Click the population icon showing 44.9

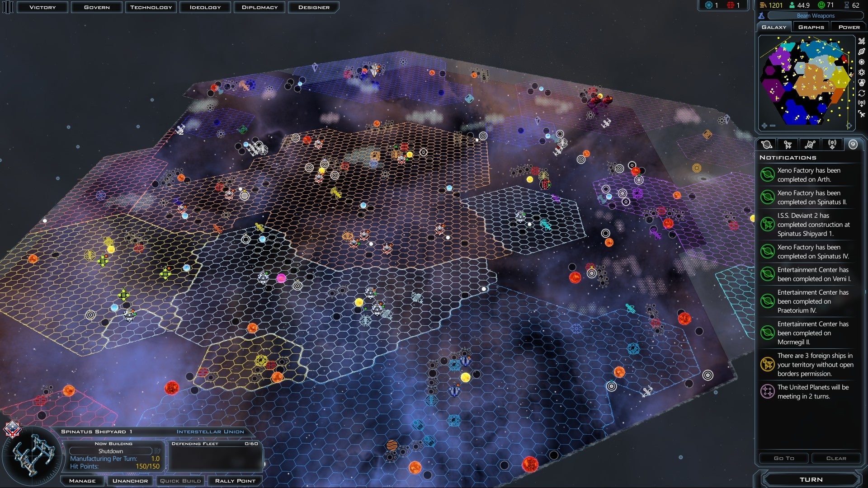pos(792,5)
